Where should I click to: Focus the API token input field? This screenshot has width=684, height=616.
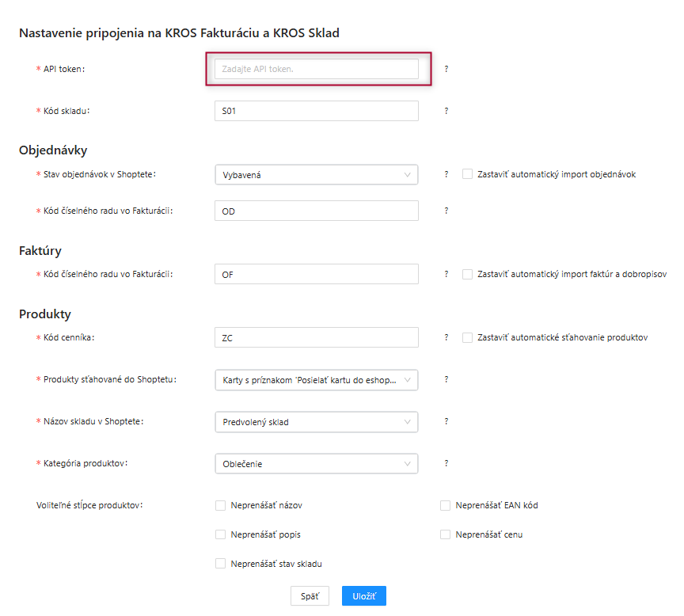316,69
